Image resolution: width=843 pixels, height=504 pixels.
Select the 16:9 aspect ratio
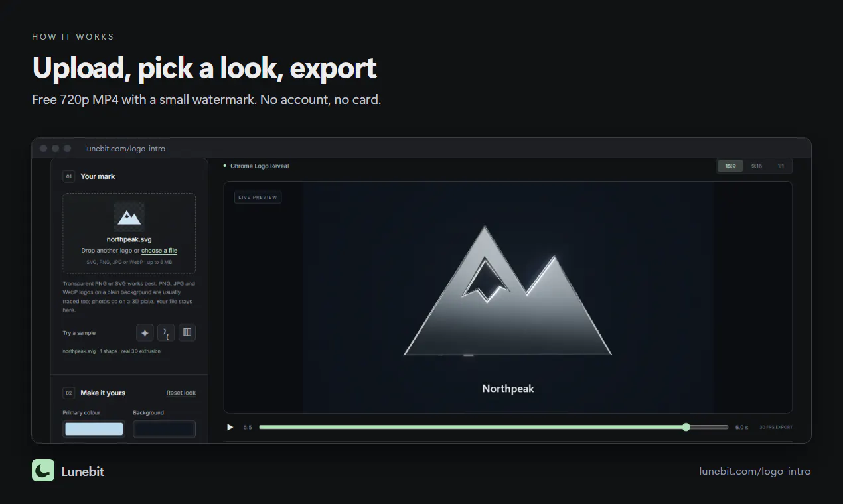tap(730, 166)
